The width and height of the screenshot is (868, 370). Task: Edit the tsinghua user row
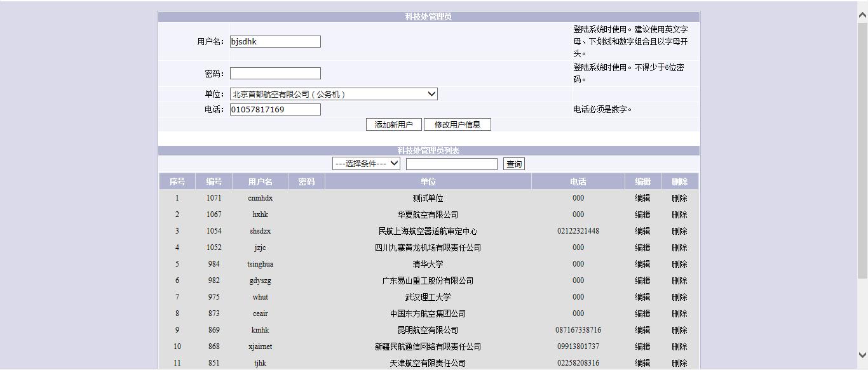pyautogui.click(x=642, y=264)
